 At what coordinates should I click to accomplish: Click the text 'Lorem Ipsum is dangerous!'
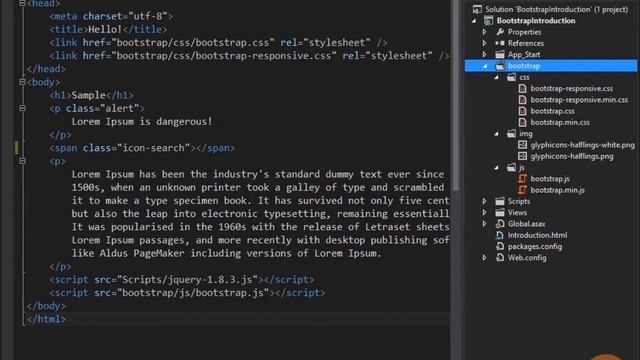pyautogui.click(x=142, y=122)
